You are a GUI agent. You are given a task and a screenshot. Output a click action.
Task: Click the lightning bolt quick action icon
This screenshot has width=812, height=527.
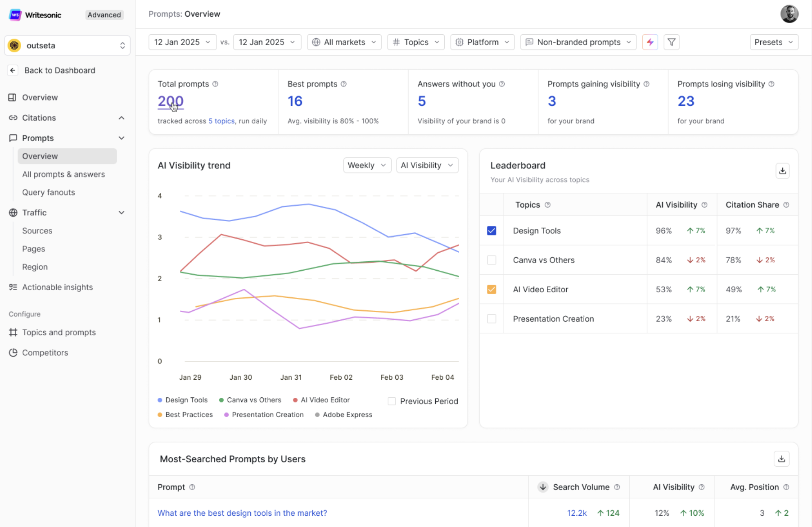pos(650,42)
